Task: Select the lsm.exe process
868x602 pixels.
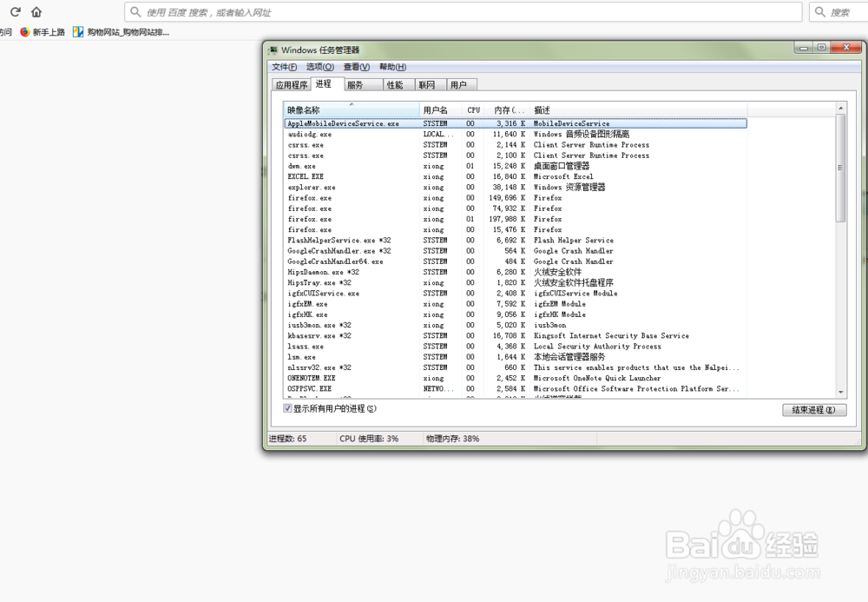Action: pos(516,357)
